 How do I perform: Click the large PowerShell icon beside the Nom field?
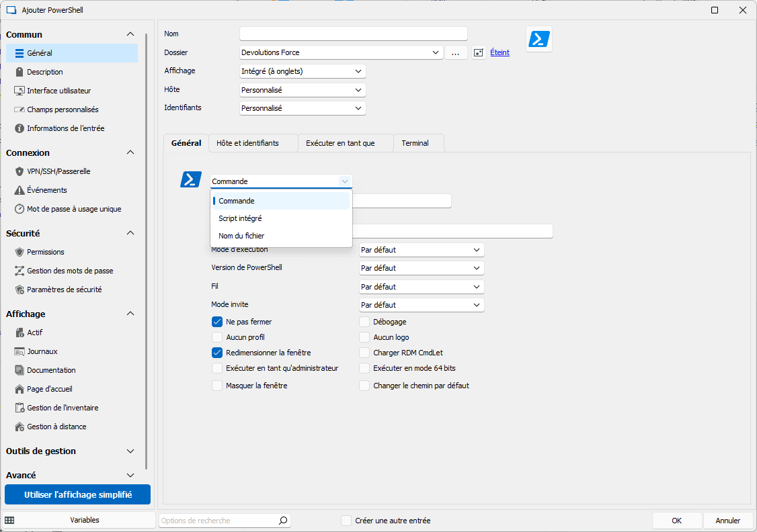(x=539, y=39)
